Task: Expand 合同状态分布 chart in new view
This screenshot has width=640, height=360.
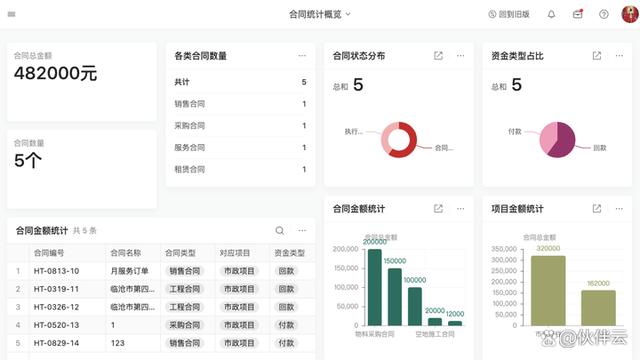Action: [x=438, y=56]
